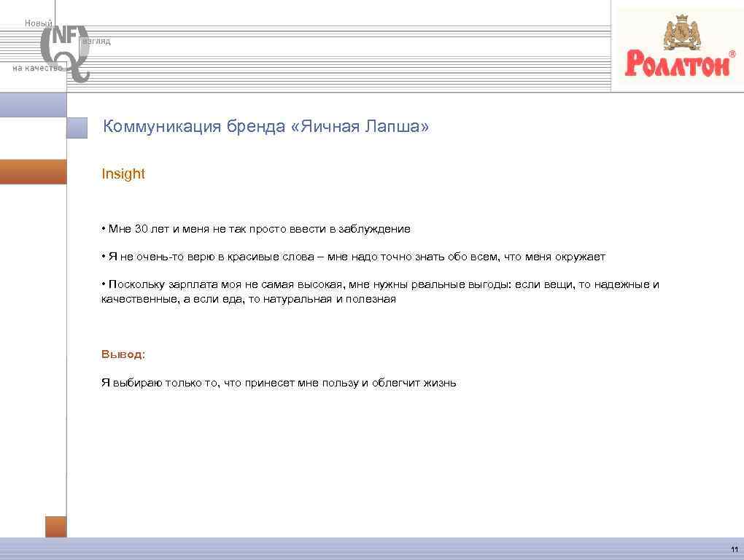The image size is (744, 560).
Task: Click 'взгляд' text beside logo
Action: tap(97, 42)
